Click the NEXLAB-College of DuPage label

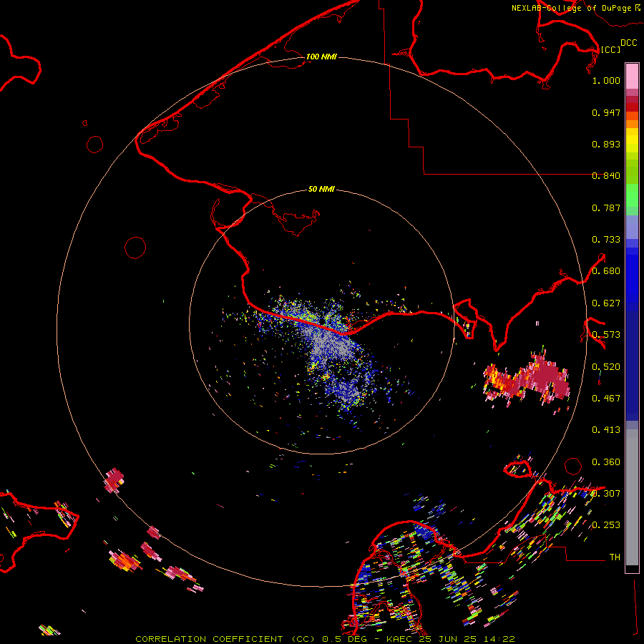[x=572, y=8]
